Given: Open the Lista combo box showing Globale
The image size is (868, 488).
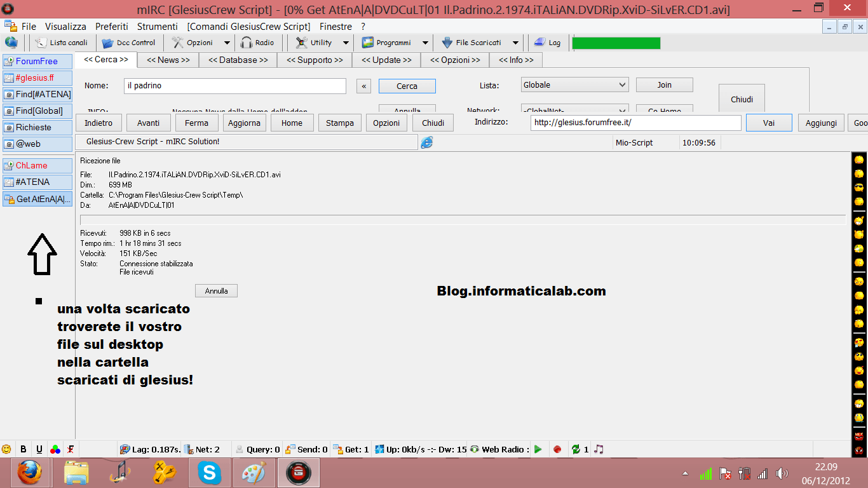Looking at the screenshot, I should tap(574, 85).
